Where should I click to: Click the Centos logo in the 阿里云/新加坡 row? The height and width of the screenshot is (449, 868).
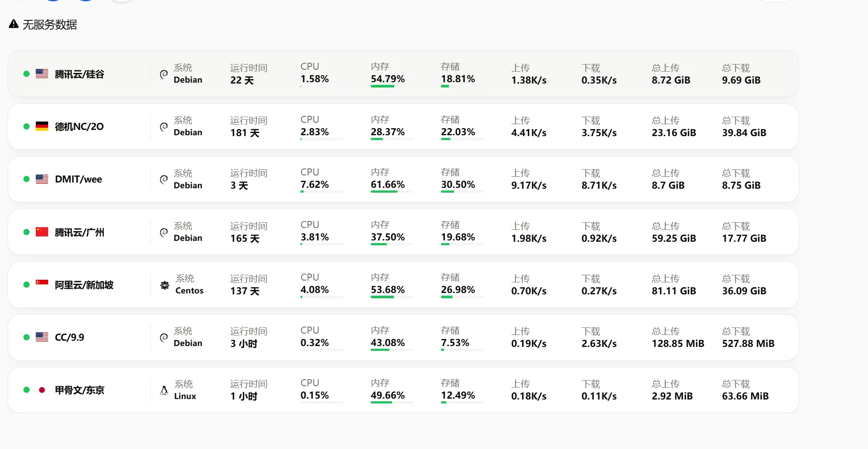165,285
